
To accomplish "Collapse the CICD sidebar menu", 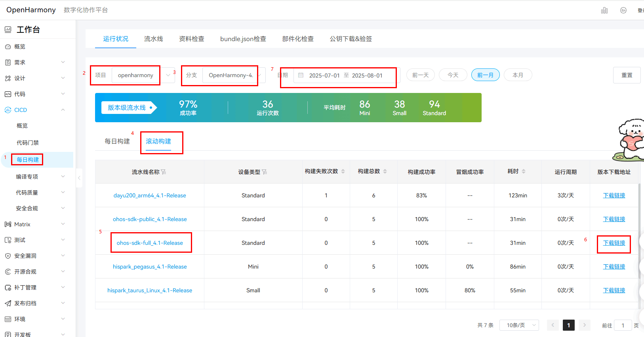I will click(63, 110).
